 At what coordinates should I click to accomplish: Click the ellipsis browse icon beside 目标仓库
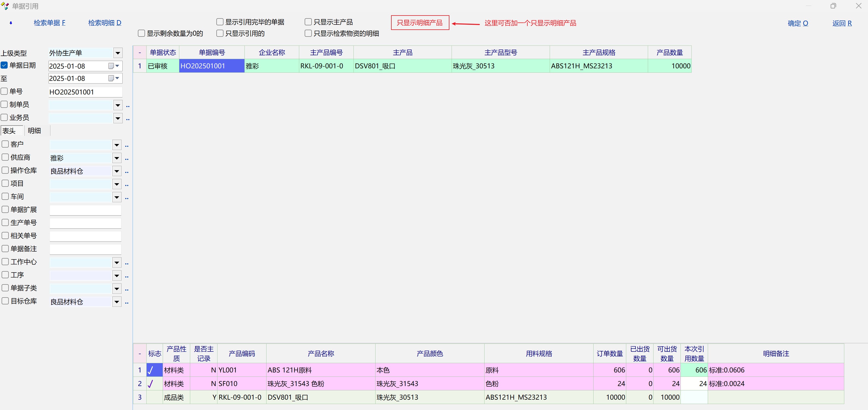coord(127,303)
